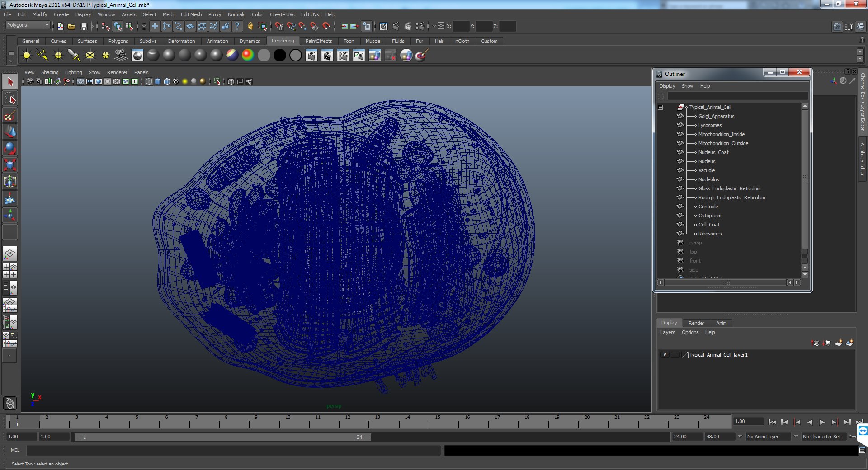Viewport: 868px width, 470px height.
Task: Create a Spot Light from shelf
Action: coord(74,56)
